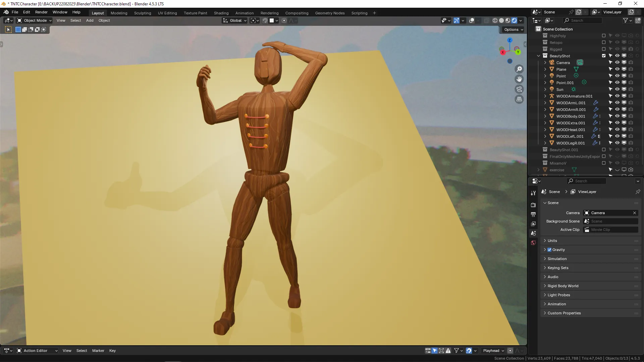Image resolution: width=644 pixels, height=362 pixels.
Task: Click the outliner search field
Action: point(582,20)
